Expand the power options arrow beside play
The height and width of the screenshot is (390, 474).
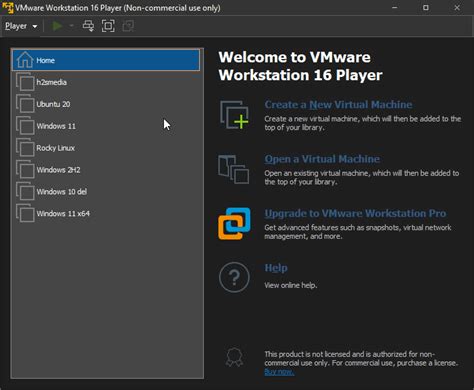pos(71,26)
